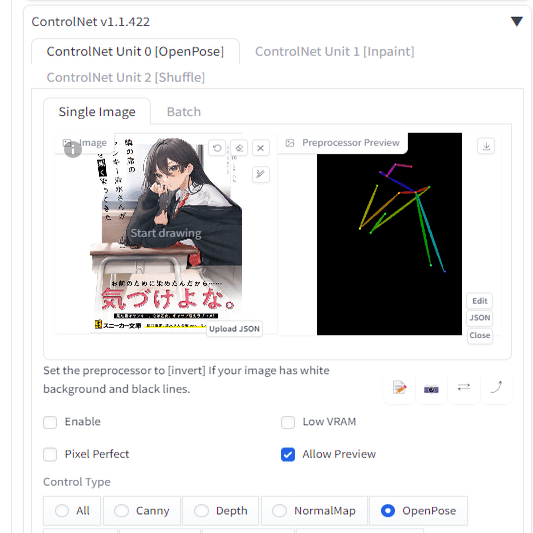Send dimensions with the curved arrow icon

click(497, 388)
